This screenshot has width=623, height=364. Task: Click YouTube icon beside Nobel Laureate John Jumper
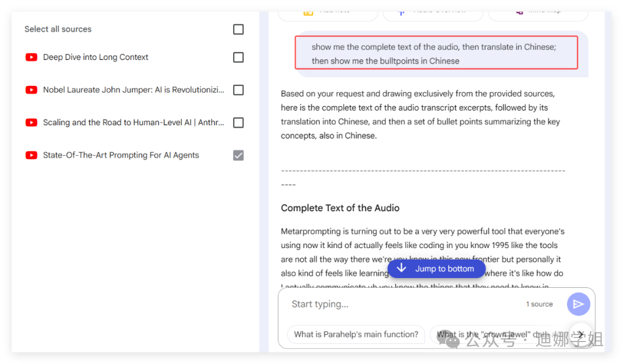point(31,90)
